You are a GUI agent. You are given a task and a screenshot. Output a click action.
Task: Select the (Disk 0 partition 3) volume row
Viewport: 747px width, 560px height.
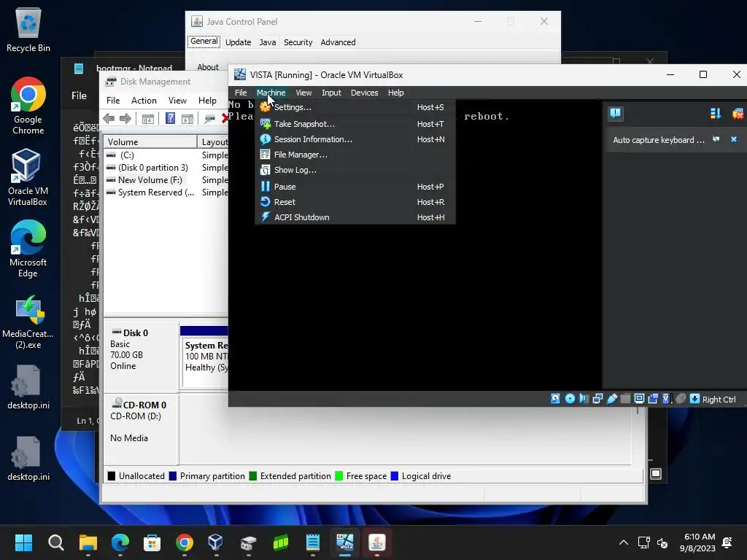[x=166, y=168]
